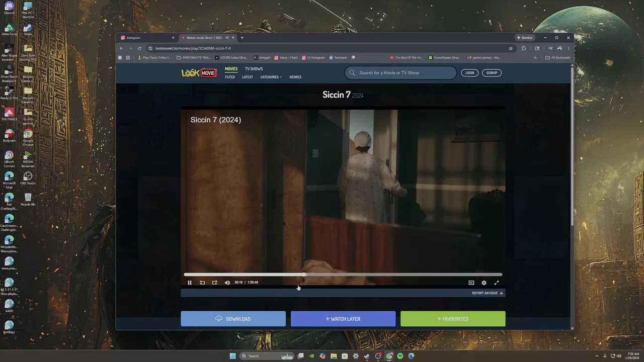This screenshot has width=644, height=362.
Task: Show hidden system tray icons
Action: point(597,356)
